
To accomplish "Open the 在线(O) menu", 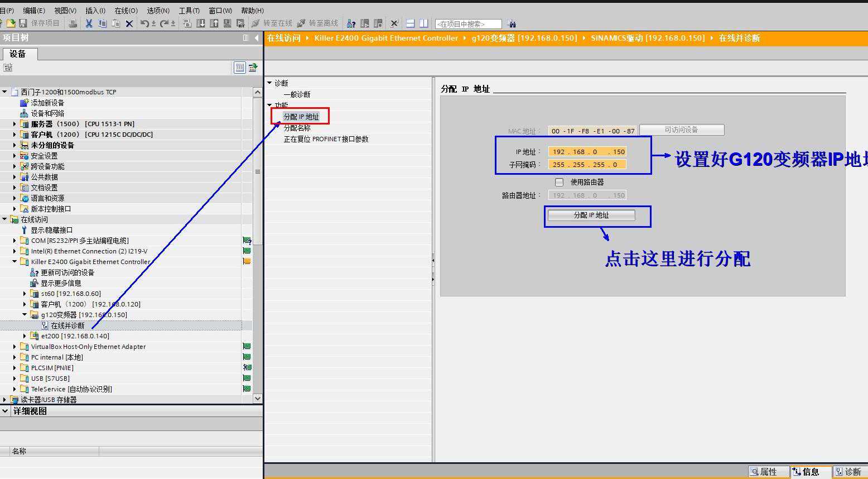I will click(126, 11).
